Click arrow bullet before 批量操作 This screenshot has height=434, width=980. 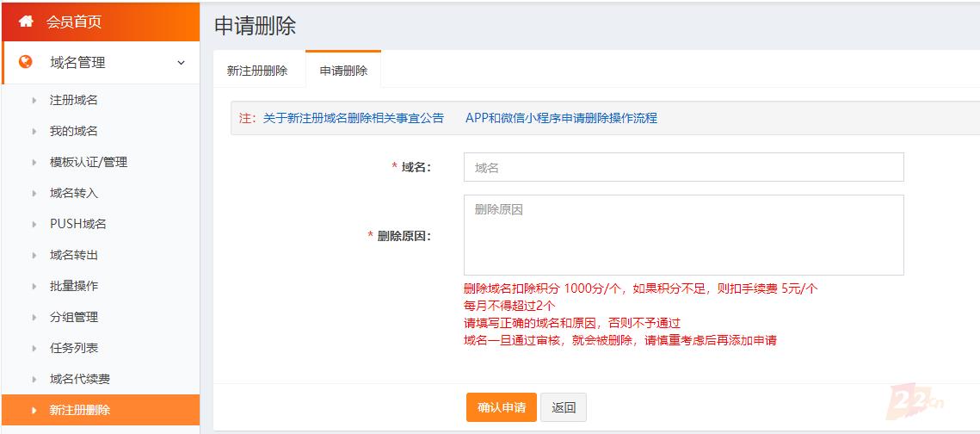pyautogui.click(x=34, y=286)
